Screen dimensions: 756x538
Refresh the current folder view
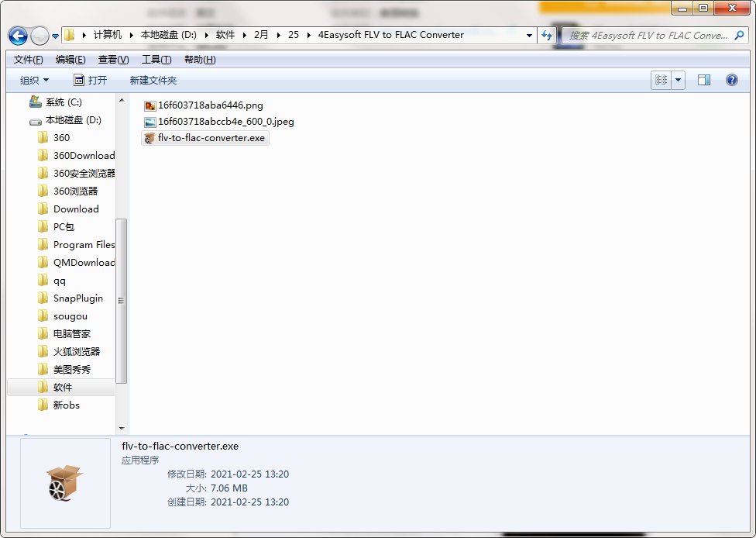546,35
